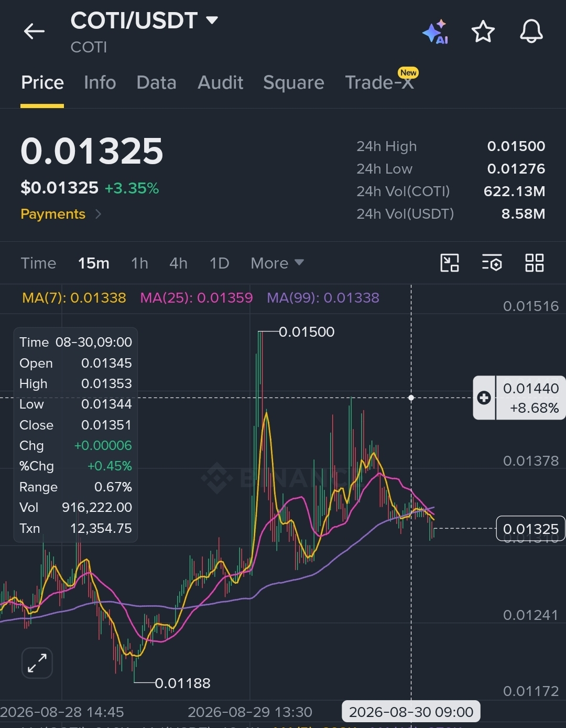Tap the 0.01378 price axis label

(x=531, y=461)
